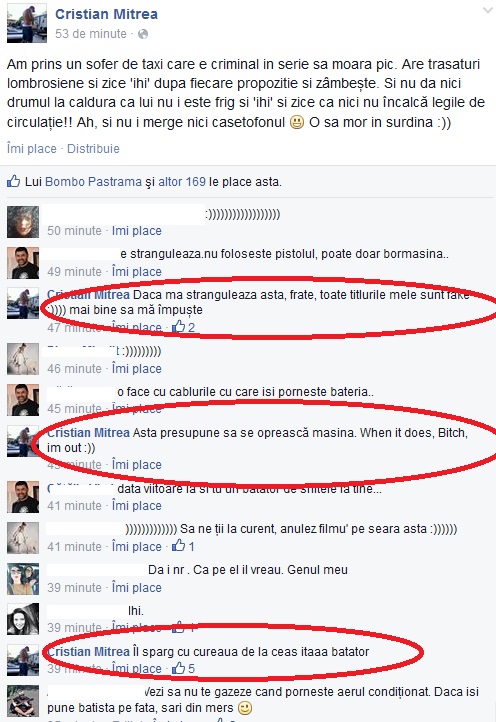Screen dimensions: 496x722
Task: Click the thumbs-up count on the 47 minute comment
Action: [x=183, y=327]
